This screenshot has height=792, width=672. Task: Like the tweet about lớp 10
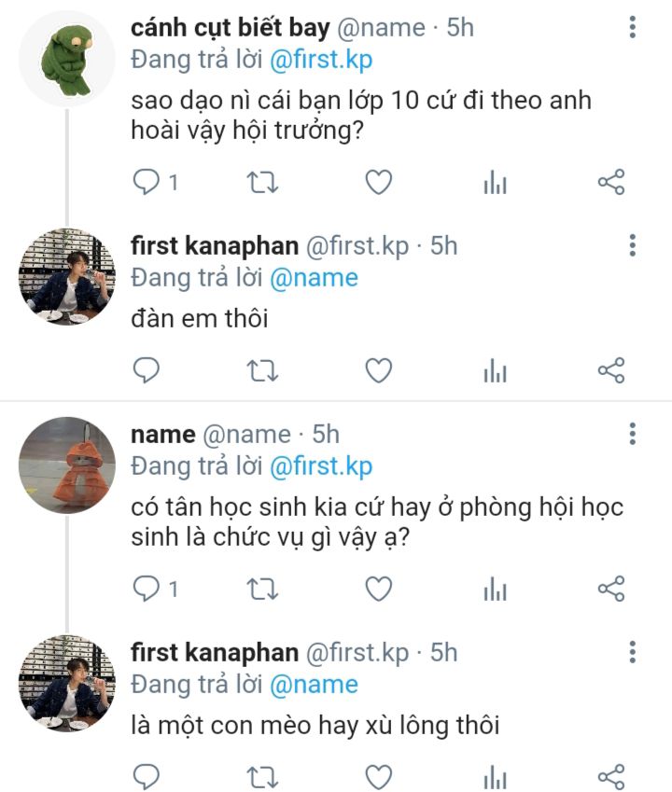point(378,183)
